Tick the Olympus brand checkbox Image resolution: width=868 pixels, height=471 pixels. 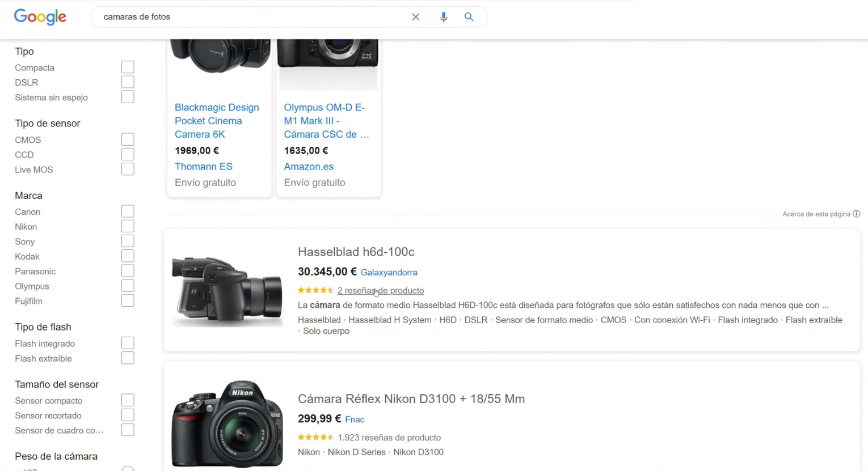tap(128, 286)
